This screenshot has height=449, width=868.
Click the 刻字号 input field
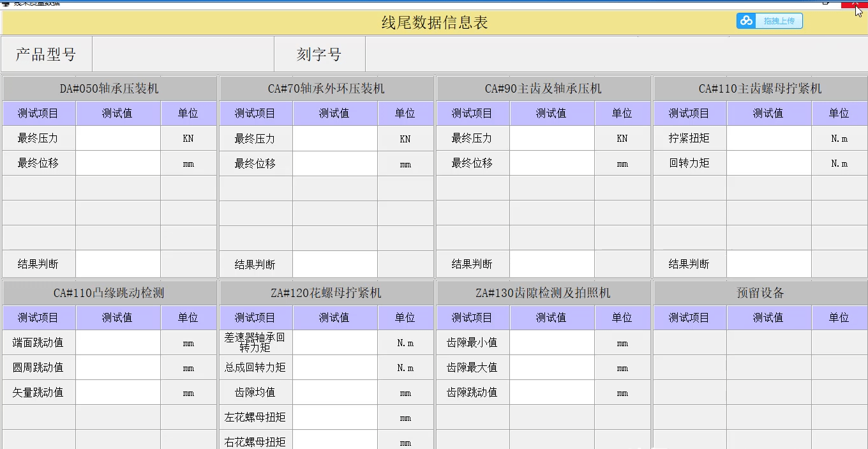click(x=616, y=54)
